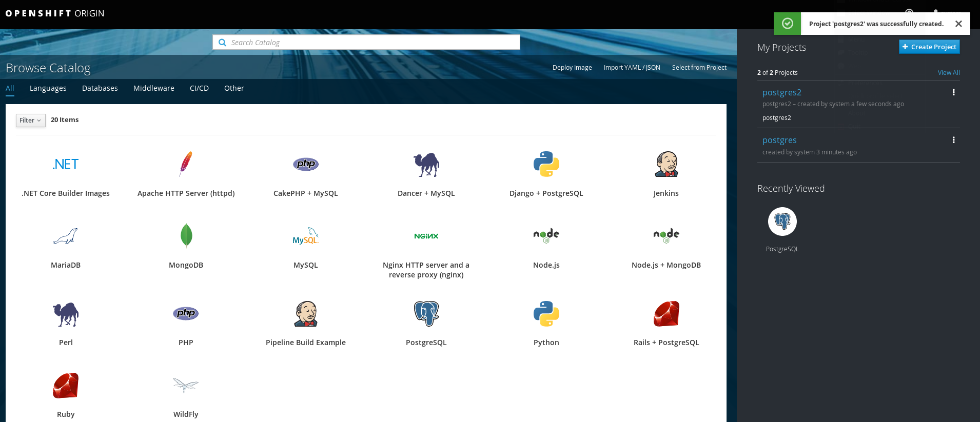Open the MySQL dolphin icon
Viewport: 980px width, 422px height.
coord(306,236)
